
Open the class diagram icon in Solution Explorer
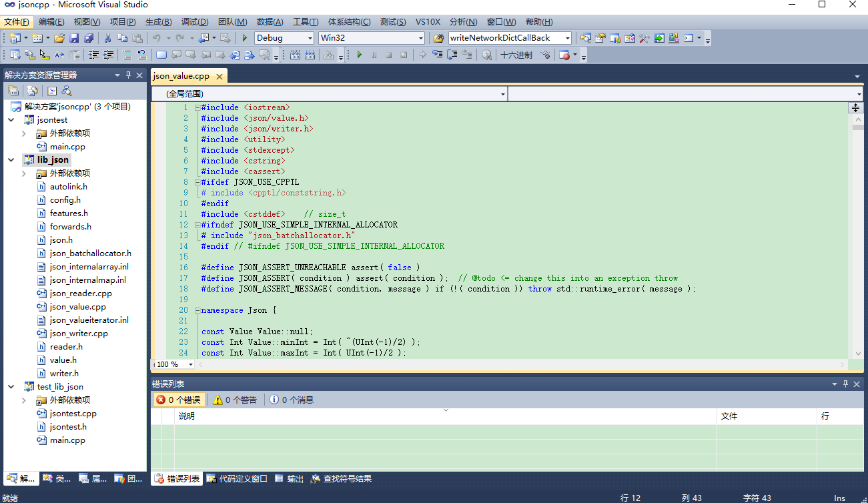pyautogui.click(x=67, y=91)
